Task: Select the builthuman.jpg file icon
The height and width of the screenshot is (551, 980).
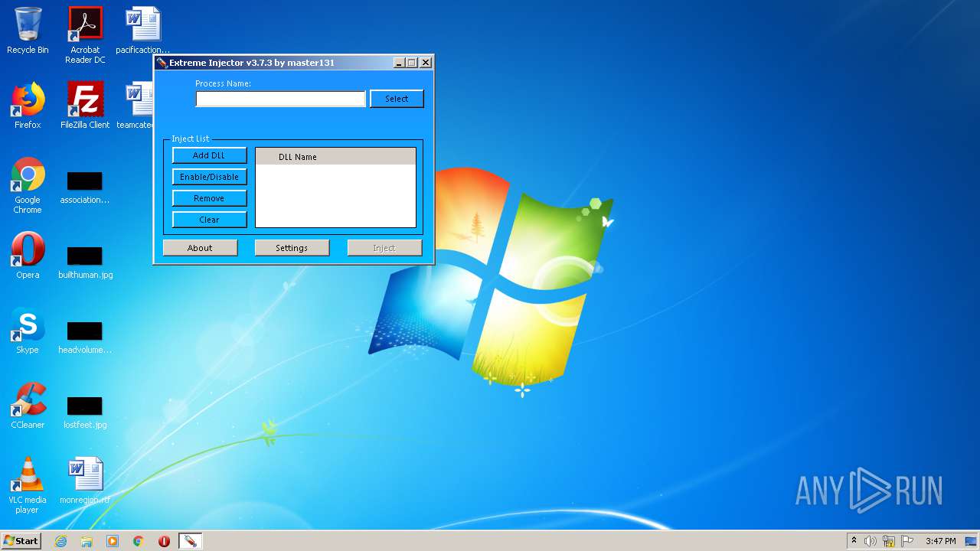Action: tap(85, 262)
